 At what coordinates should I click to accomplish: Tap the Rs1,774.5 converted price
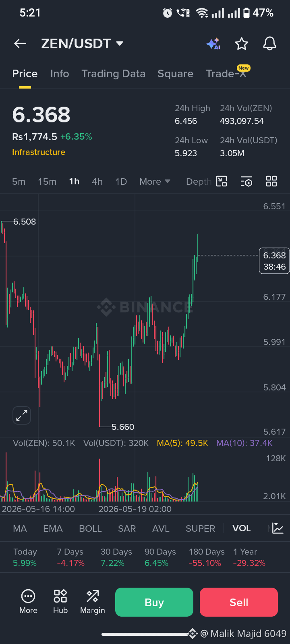click(x=35, y=137)
